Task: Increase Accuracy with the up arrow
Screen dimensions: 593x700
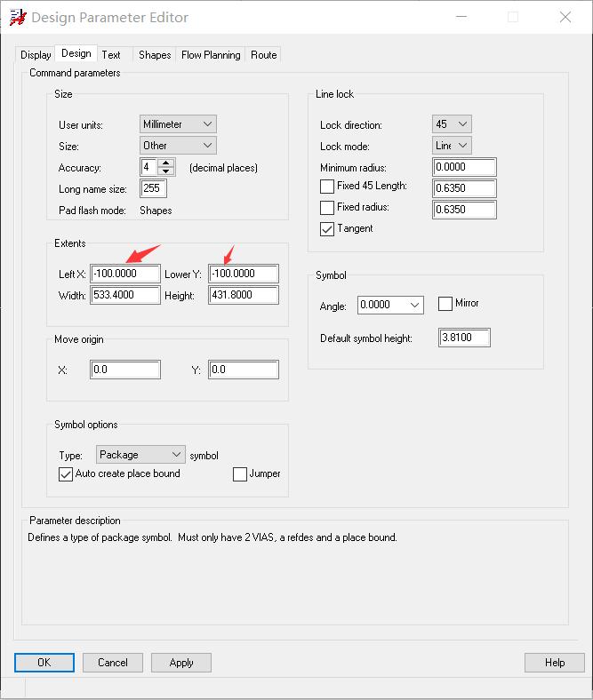Action: [x=165, y=163]
